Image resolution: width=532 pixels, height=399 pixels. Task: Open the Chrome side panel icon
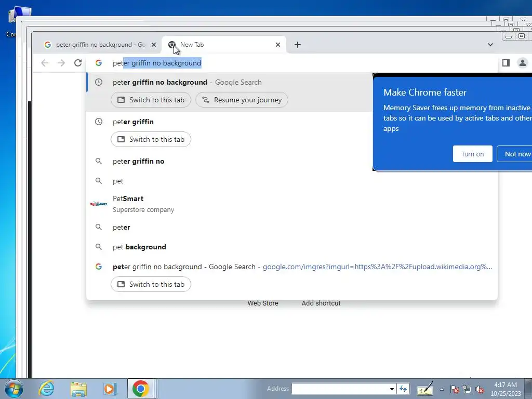pos(506,63)
